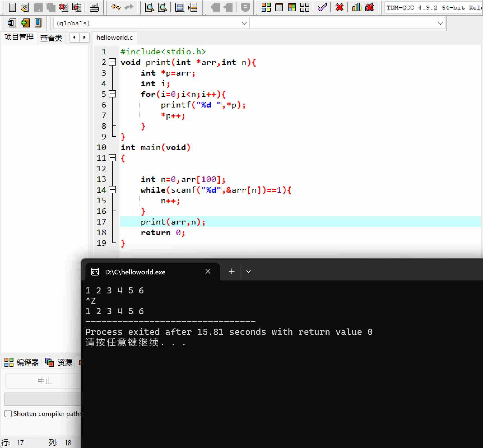Add a new terminal tab with plus button
The image size is (483, 448).
click(232, 272)
